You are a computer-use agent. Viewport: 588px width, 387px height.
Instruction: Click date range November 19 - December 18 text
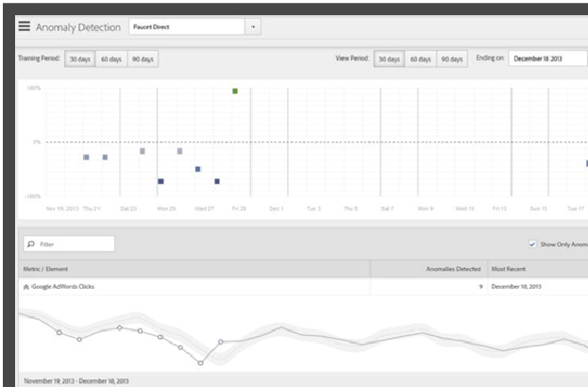click(76, 381)
